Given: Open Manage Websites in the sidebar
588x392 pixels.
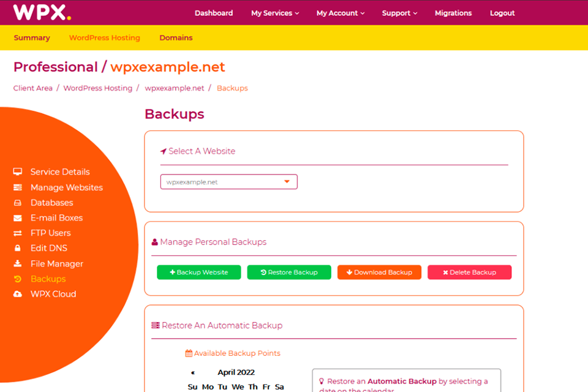Looking at the screenshot, I should click(x=67, y=187).
